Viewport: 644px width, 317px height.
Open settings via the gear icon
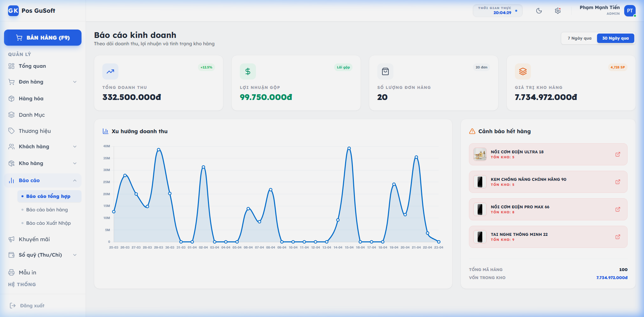click(x=558, y=11)
